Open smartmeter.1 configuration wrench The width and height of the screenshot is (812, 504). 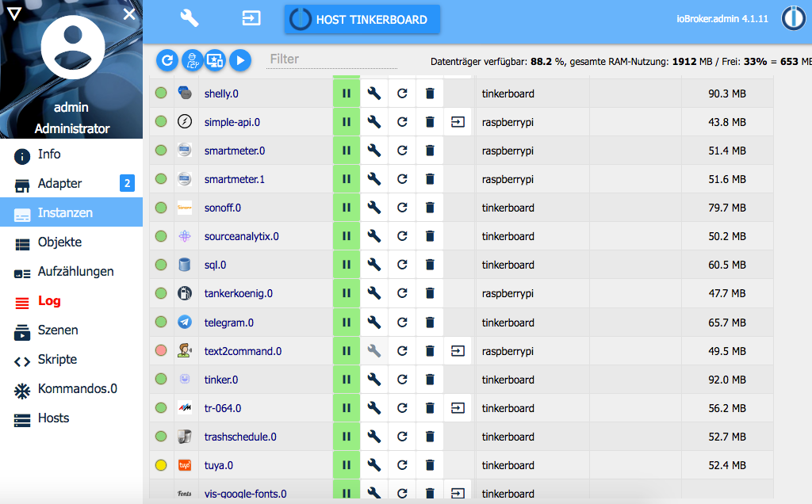coord(374,179)
